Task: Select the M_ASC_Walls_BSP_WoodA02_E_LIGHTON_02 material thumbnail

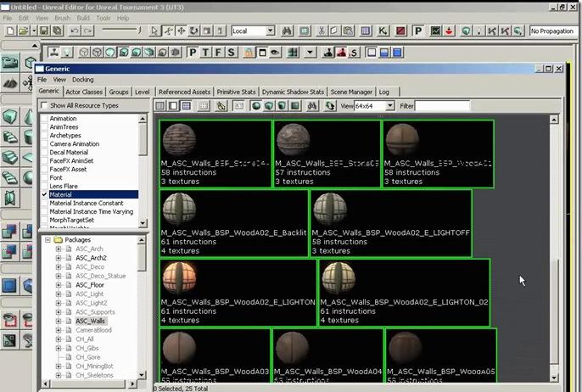Action: coord(404,293)
